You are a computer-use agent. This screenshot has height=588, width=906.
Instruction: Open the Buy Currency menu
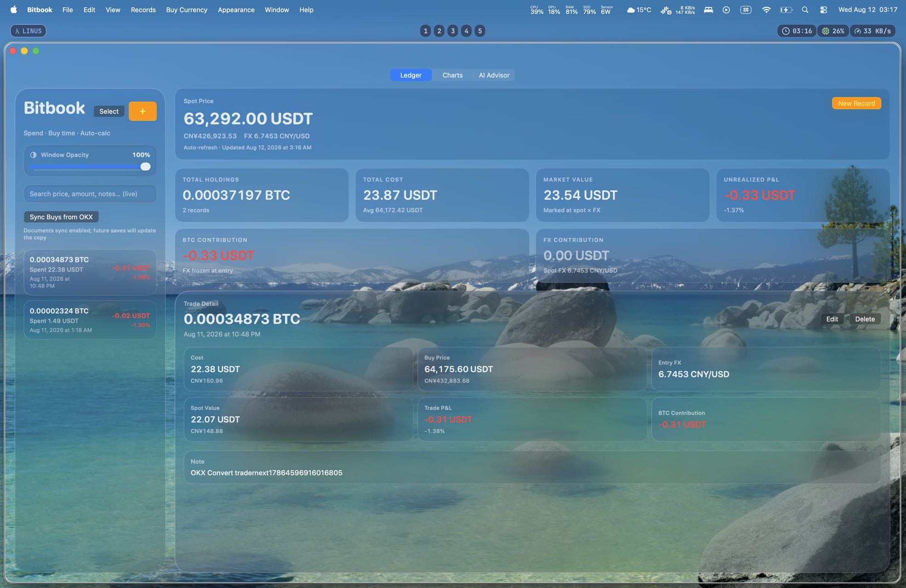[187, 10]
